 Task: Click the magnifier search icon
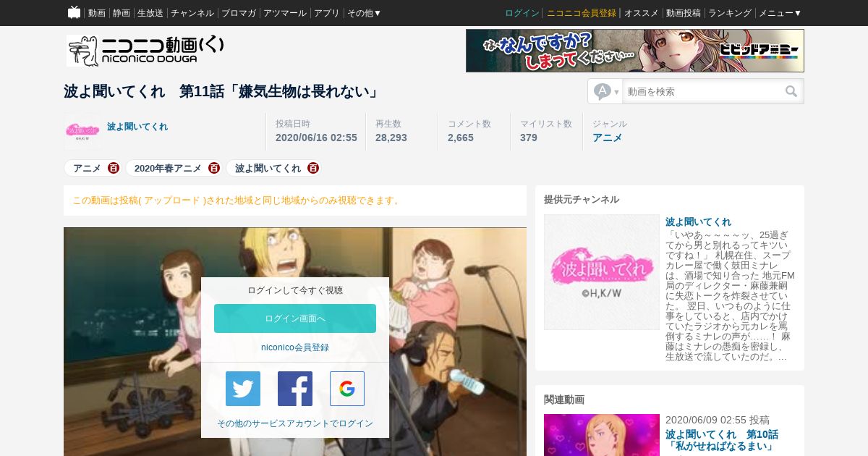791,91
